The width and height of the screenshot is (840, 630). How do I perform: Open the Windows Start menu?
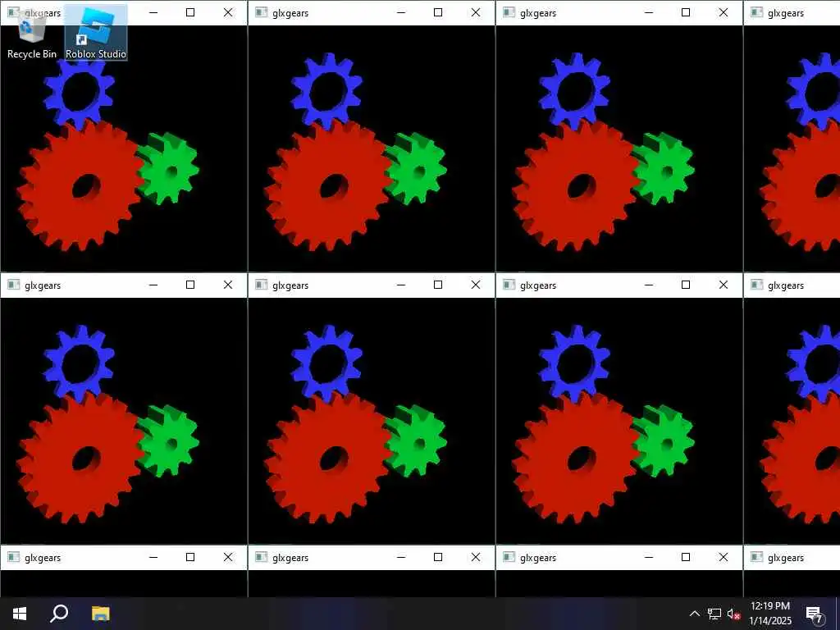click(20, 614)
